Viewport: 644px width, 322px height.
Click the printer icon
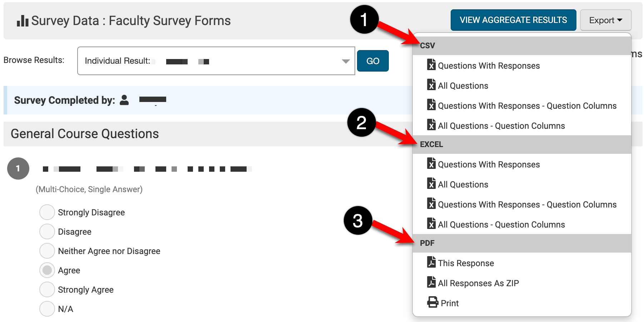tap(432, 302)
